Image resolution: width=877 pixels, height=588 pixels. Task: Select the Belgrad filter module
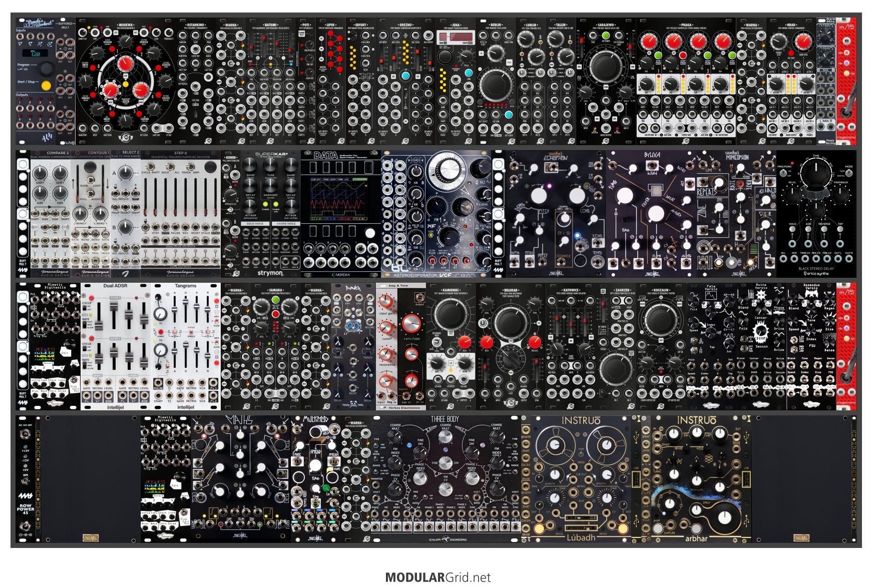tap(511, 346)
